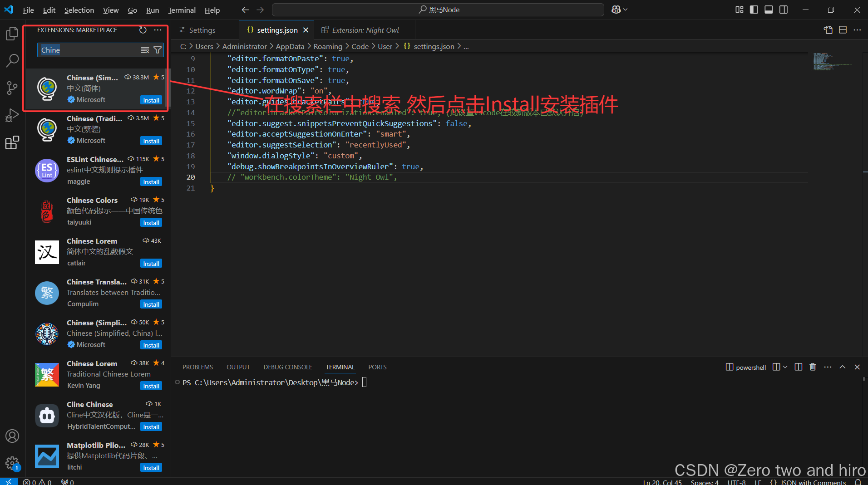Open breadcrumb symbol ellipsis after settings.json

(466, 46)
